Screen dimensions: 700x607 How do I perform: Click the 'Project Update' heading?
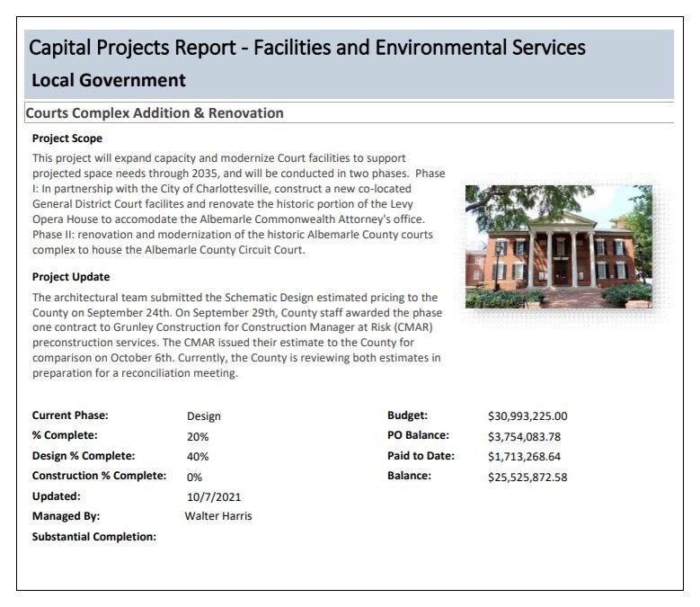click(71, 277)
